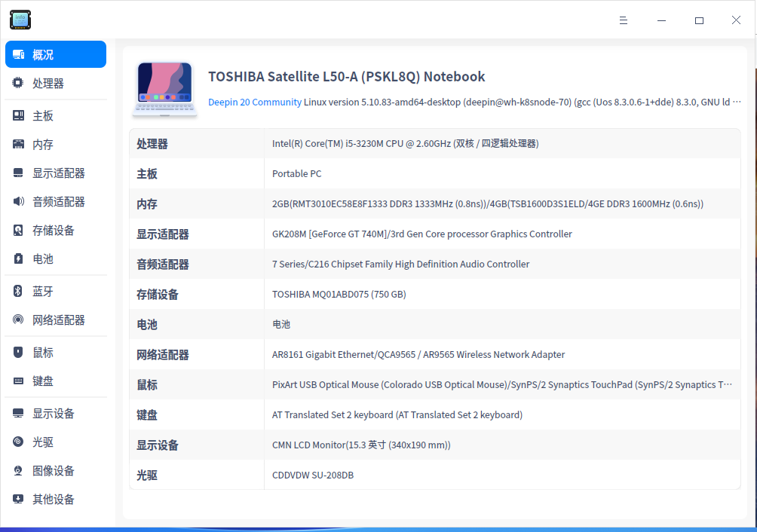Click the AT Translated Set 2 keyboard value
The image size is (757, 532).
397,414
